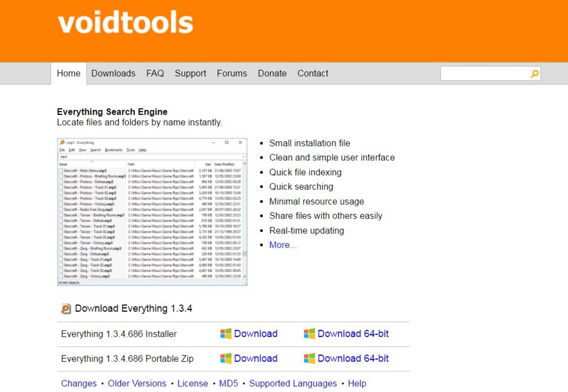Click the 'Download Everything 1.3.4' heading text
This screenshot has width=568, height=392.
coord(134,308)
